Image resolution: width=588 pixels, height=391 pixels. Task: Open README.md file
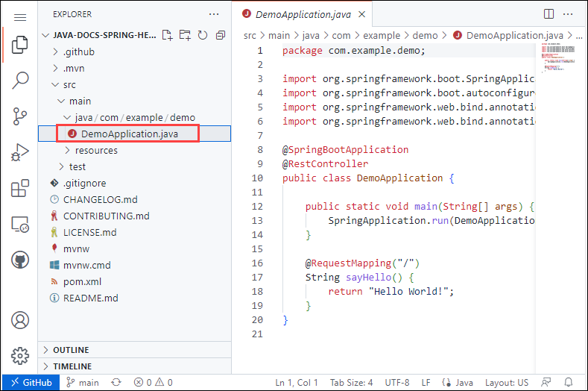134,298
